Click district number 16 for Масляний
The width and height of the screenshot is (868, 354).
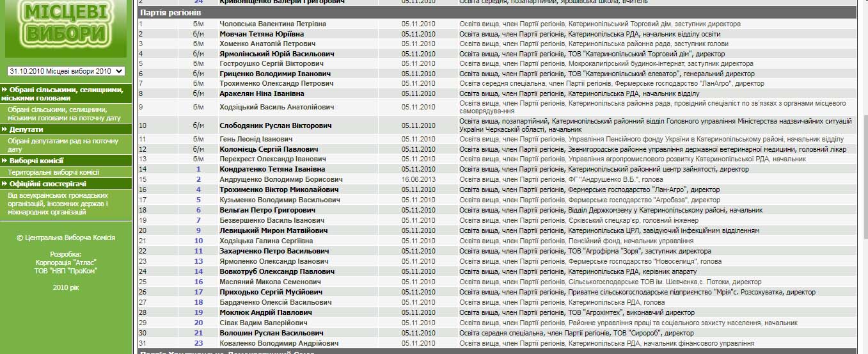click(x=198, y=282)
